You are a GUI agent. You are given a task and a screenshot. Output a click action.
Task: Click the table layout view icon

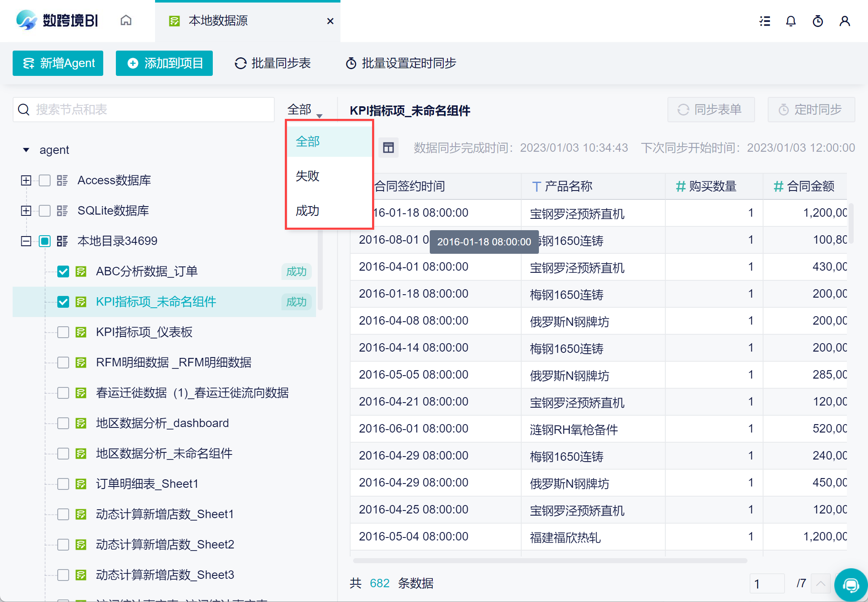coord(388,148)
